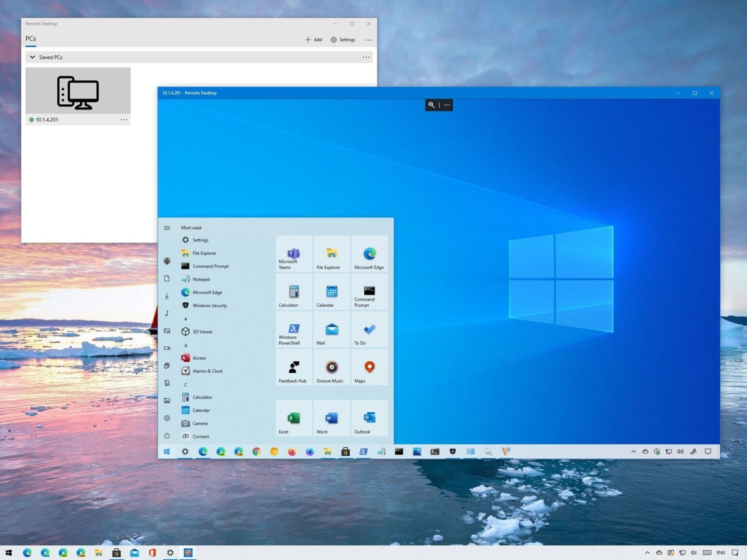Click the green online status dot beside 10.1.4.201

[x=31, y=120]
